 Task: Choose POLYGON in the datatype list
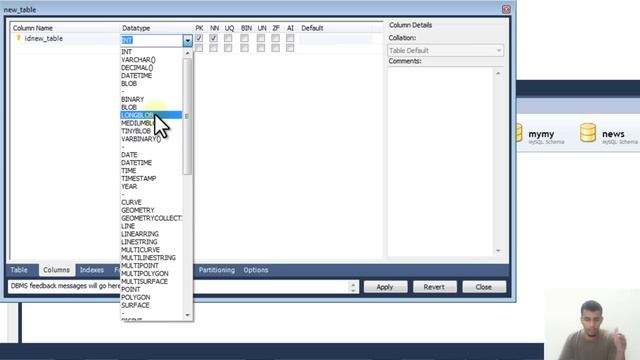136,298
